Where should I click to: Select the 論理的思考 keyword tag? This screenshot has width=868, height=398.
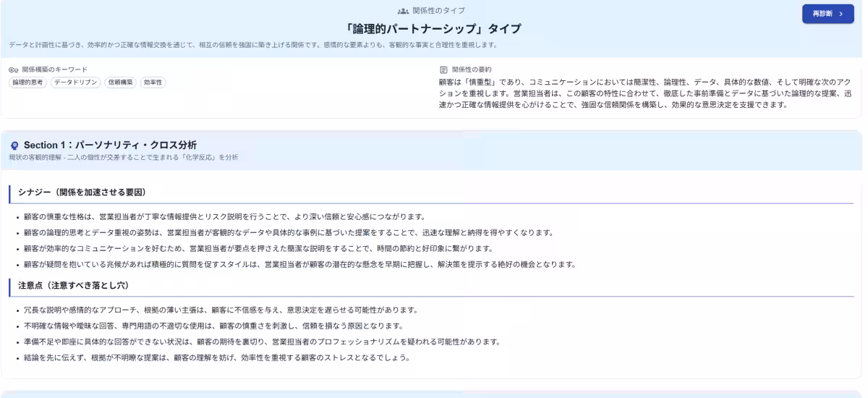click(x=28, y=82)
